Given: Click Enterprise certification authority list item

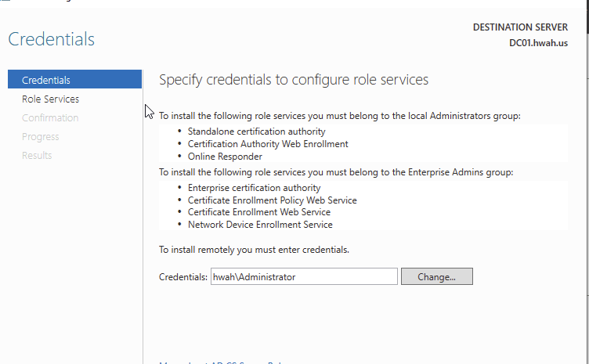Looking at the screenshot, I should coord(254,188).
